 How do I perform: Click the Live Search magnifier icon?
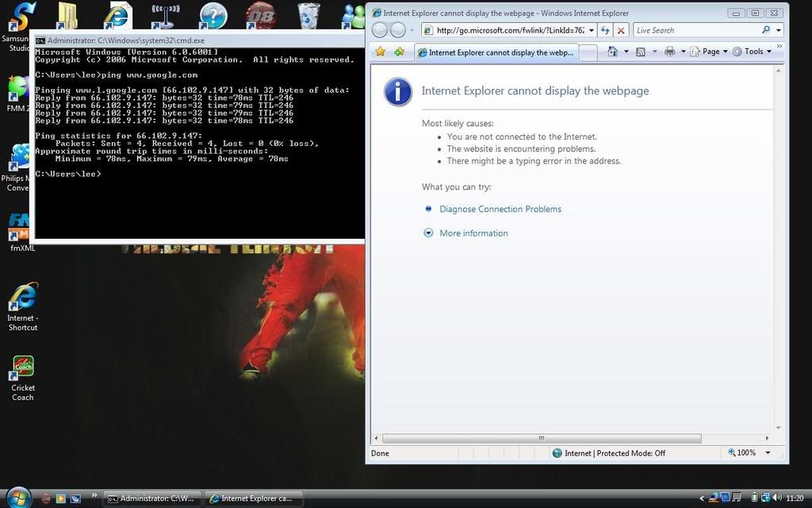pos(766,30)
